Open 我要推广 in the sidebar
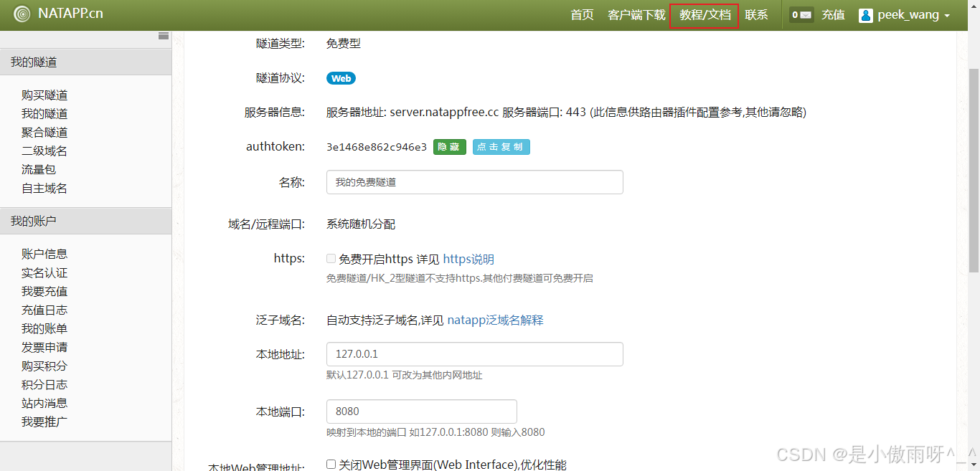Viewport: 980px width, 471px height. pos(44,422)
